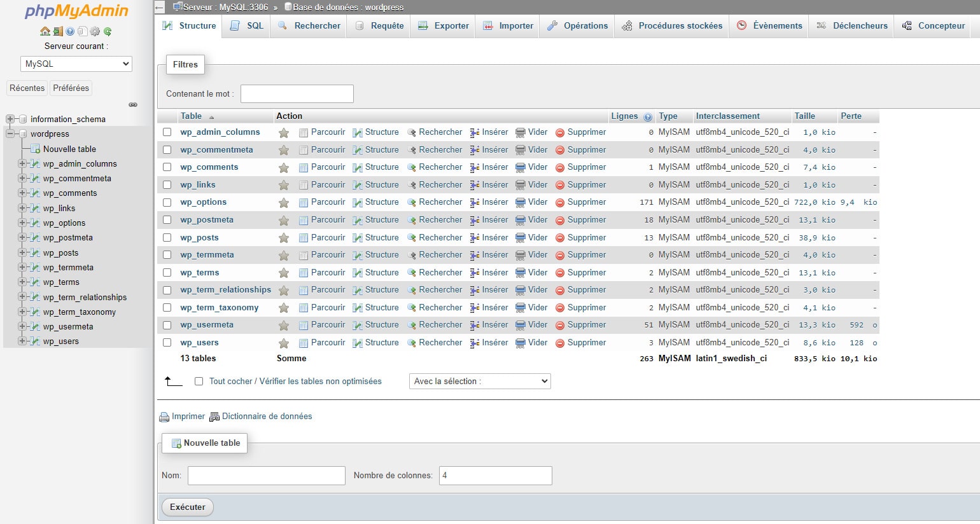This screenshot has height=524, width=980.
Task: Expand wp_users node in sidebar tree
Action: [22, 341]
